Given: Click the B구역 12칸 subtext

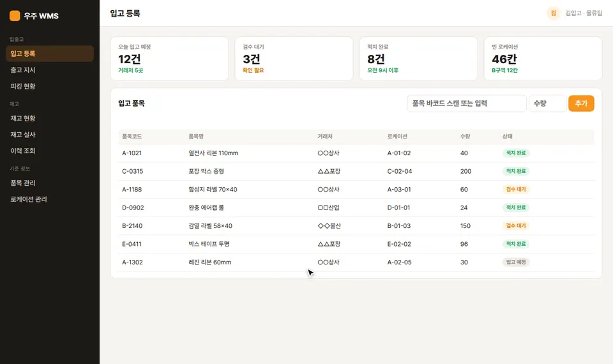Looking at the screenshot, I should pos(504,70).
